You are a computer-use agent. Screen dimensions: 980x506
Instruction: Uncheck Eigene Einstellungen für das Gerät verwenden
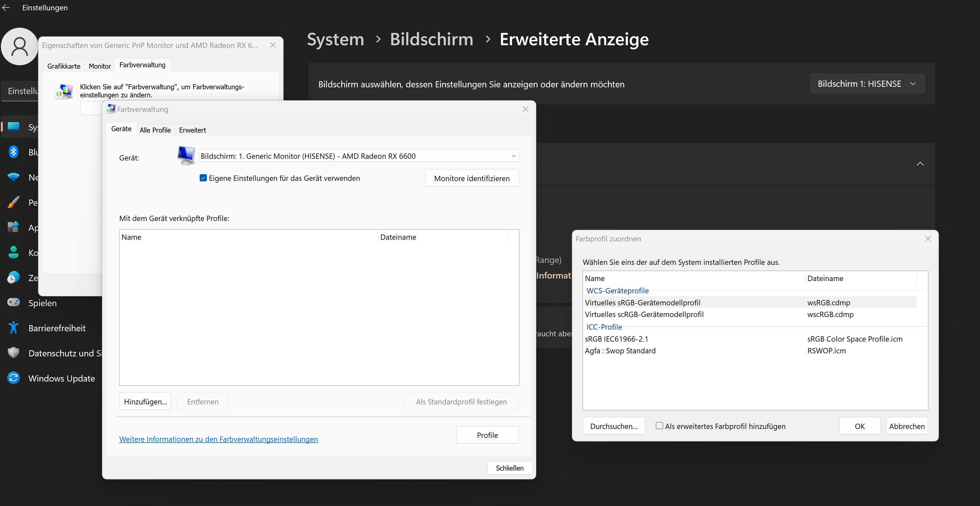pos(203,178)
